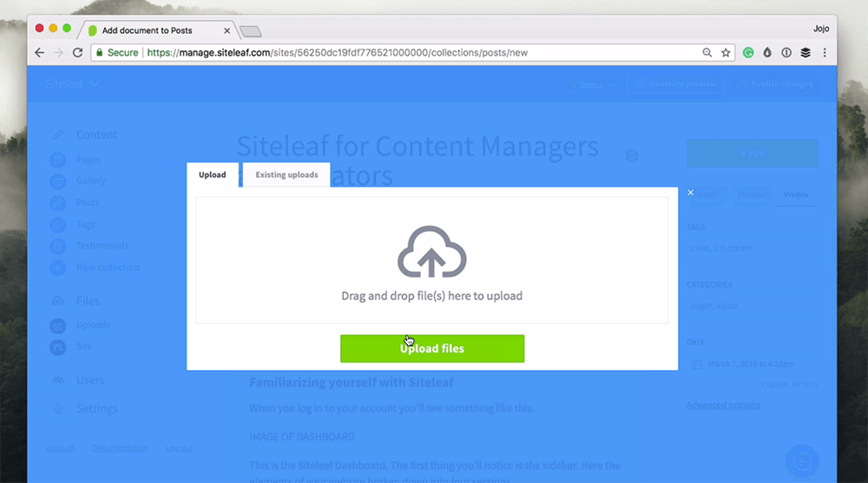Select the Draft visibility option
The image size is (868, 483).
(707, 195)
